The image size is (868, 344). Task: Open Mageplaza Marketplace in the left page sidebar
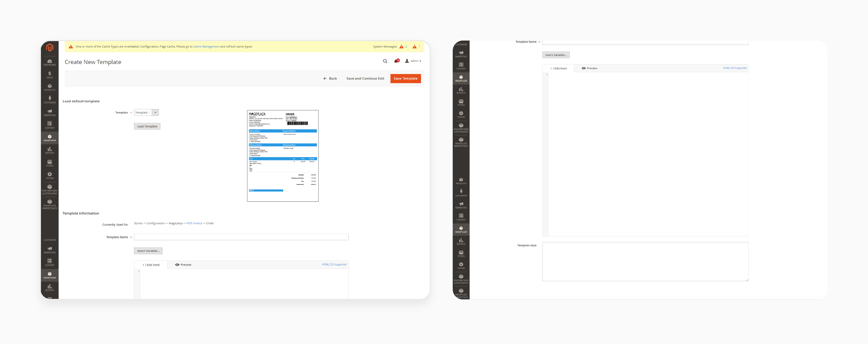50,204
